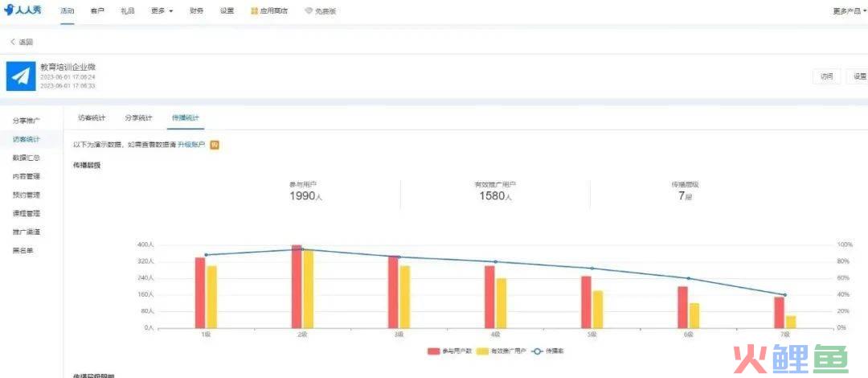Click the 应用商店 grid icon
The width and height of the screenshot is (868, 378).
click(x=254, y=11)
